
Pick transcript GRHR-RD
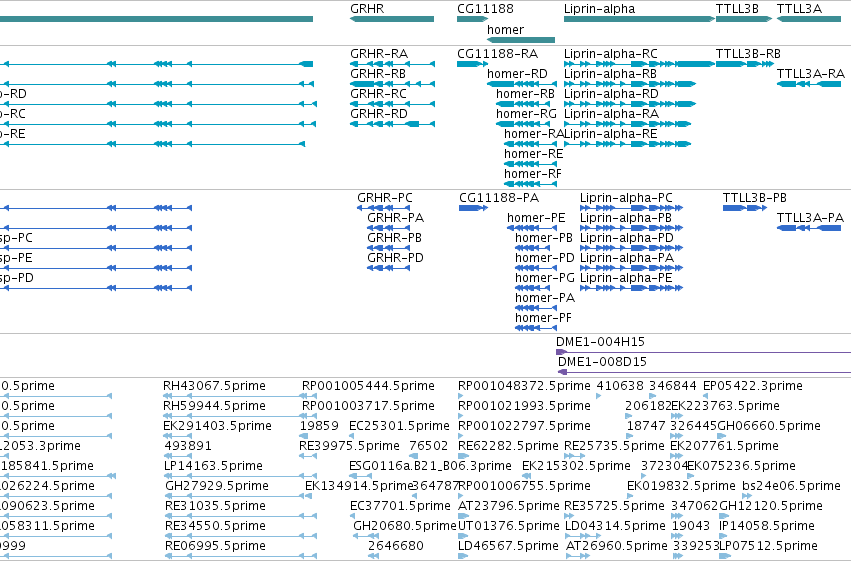pyautogui.click(x=378, y=114)
